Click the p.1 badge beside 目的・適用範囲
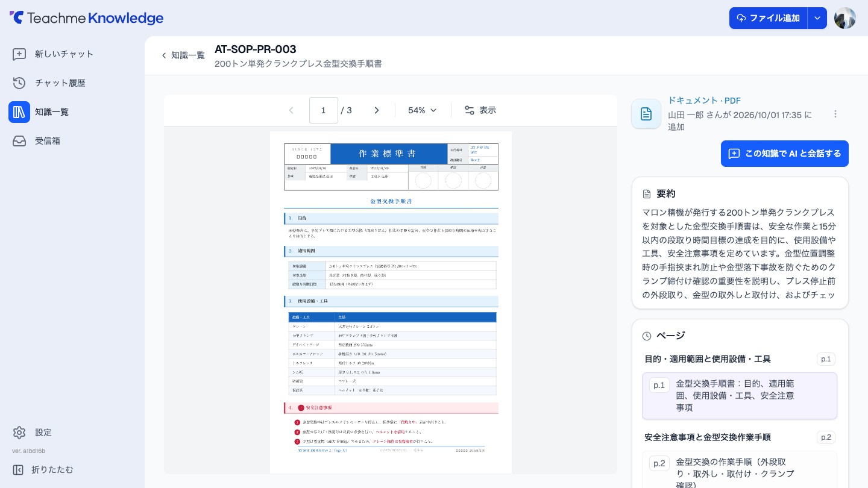This screenshot has height=488, width=868. click(826, 359)
